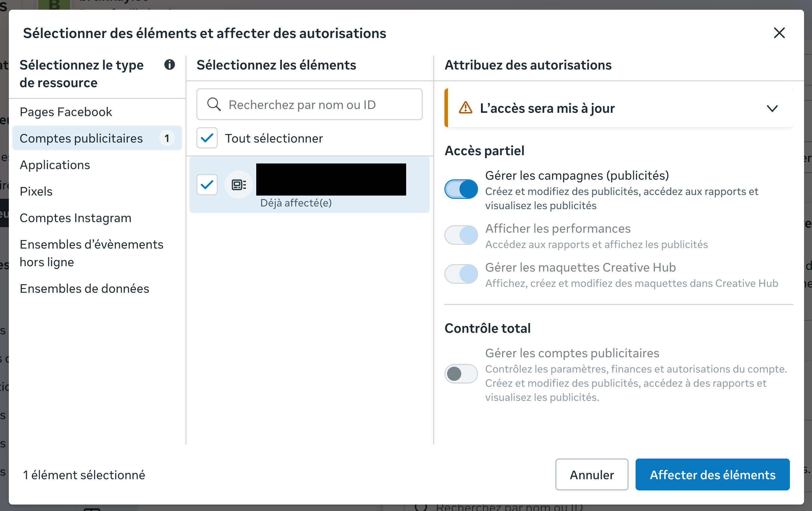
Task: Select the "Déjà affecté(e)" account row
Action: pyautogui.click(x=310, y=184)
